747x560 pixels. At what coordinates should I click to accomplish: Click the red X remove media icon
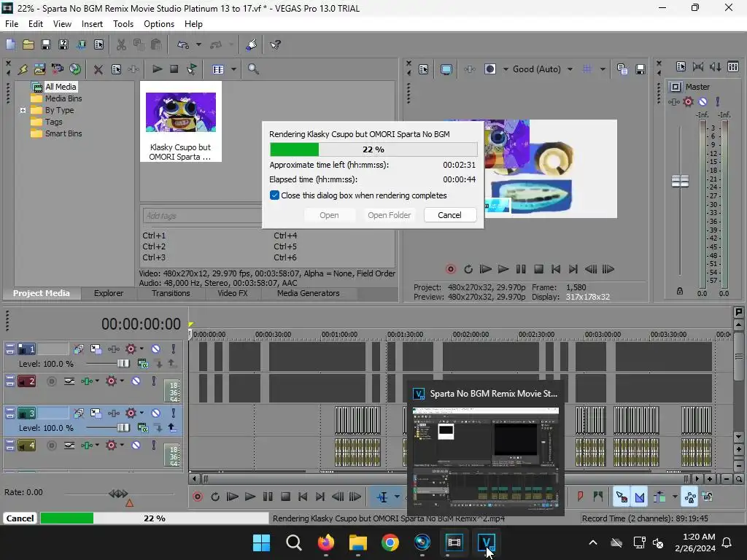[98, 69]
